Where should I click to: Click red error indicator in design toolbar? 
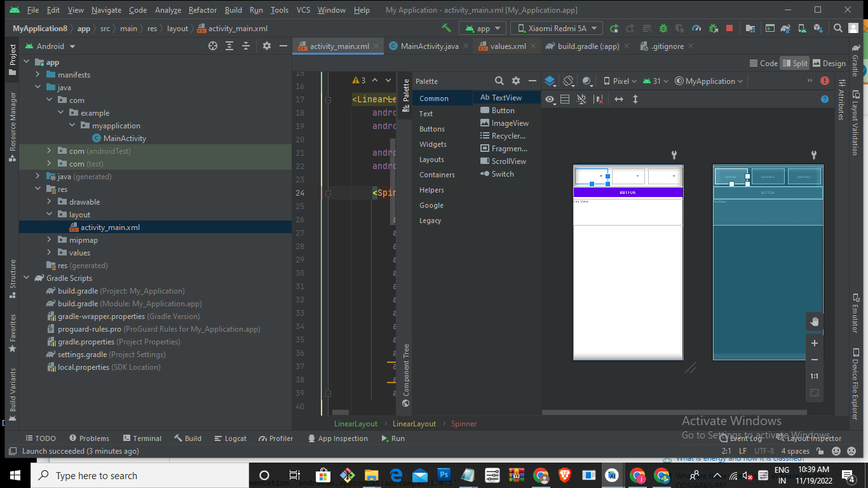point(825,81)
